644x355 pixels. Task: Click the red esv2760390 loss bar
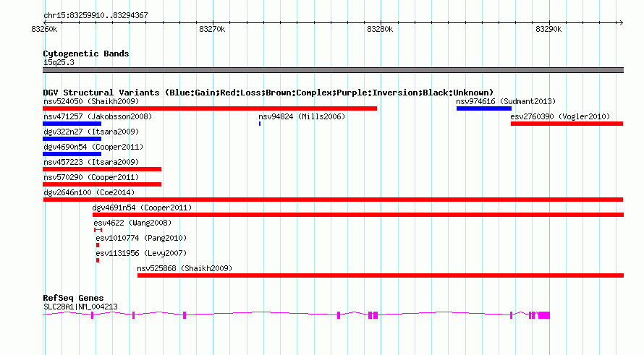click(x=567, y=124)
